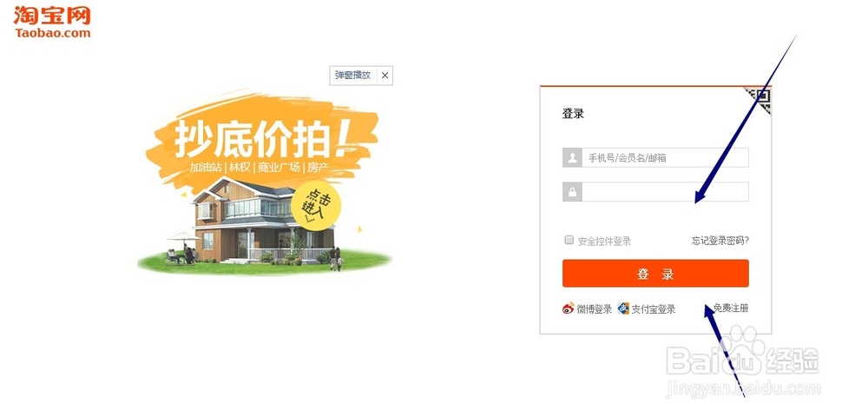This screenshot has height=418, width=868.
Task: Focus the 手机号/会员名/邮箱 input field
Action: coord(665,158)
